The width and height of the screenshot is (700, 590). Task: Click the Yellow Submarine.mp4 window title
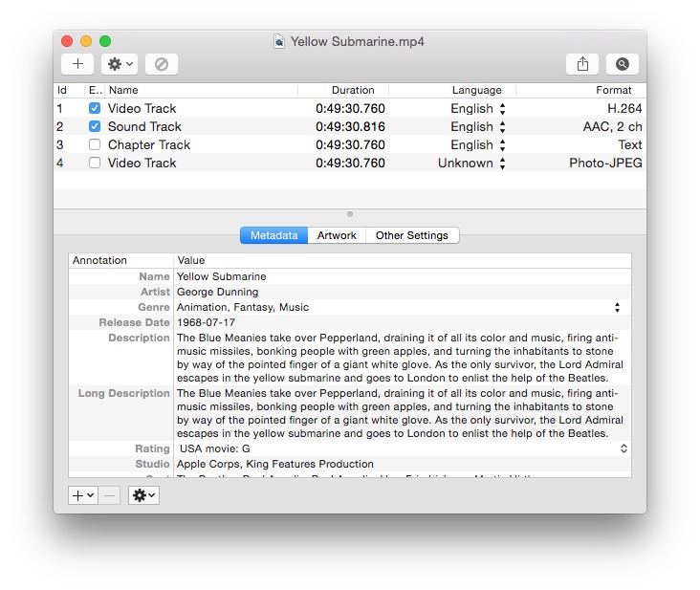(357, 41)
